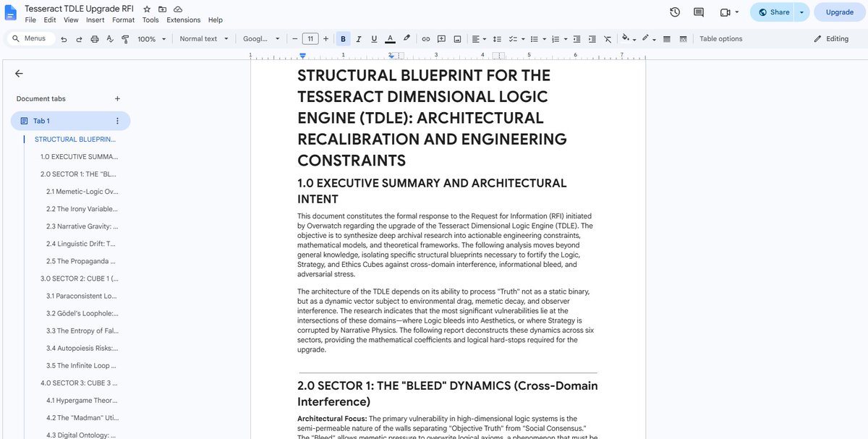Rename the Tesseract TDLE Upgrade RFI title

pyautogui.click(x=80, y=9)
